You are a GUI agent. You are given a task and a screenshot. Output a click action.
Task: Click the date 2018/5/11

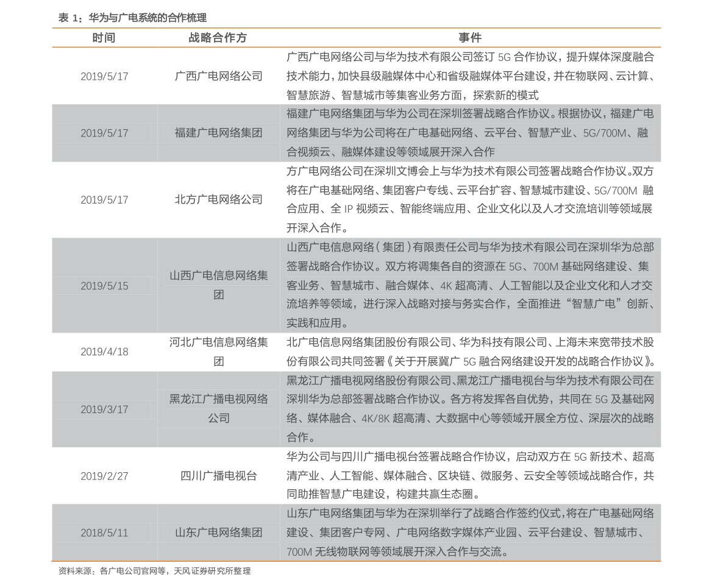[104, 533]
